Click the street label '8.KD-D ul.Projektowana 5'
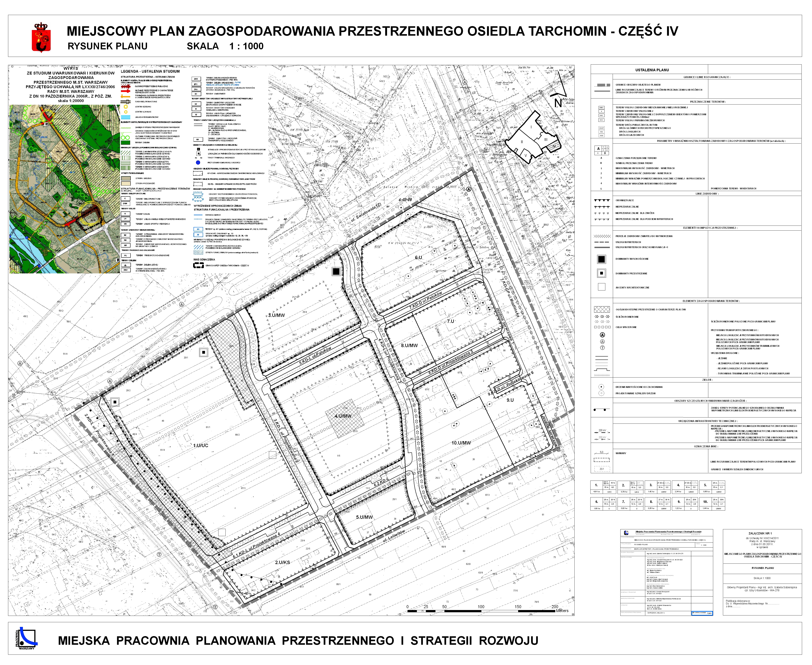This screenshot has height=665, width=812. coord(451,362)
